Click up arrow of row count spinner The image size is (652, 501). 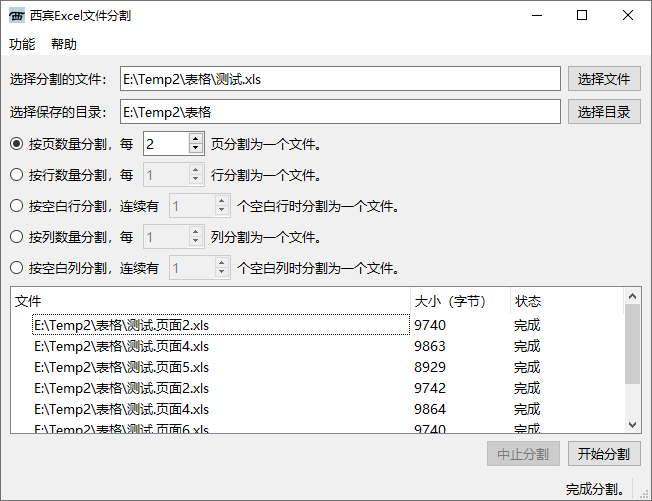click(x=195, y=169)
